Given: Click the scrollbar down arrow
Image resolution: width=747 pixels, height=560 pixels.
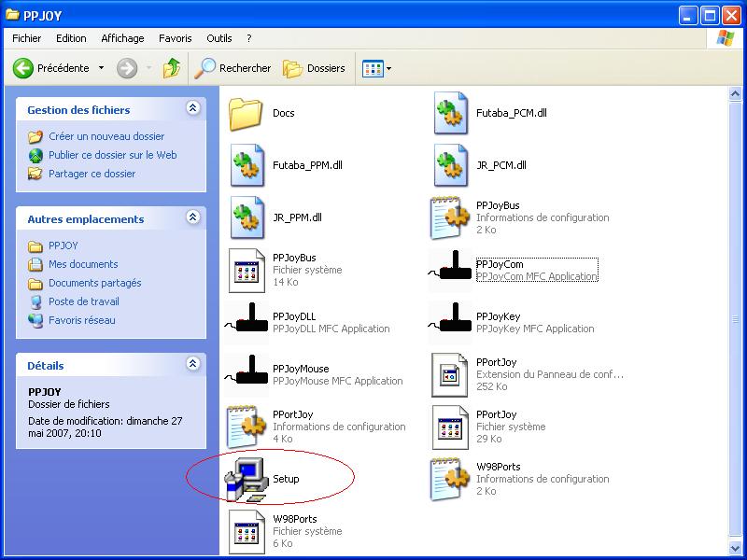Looking at the screenshot, I should coord(735,548).
